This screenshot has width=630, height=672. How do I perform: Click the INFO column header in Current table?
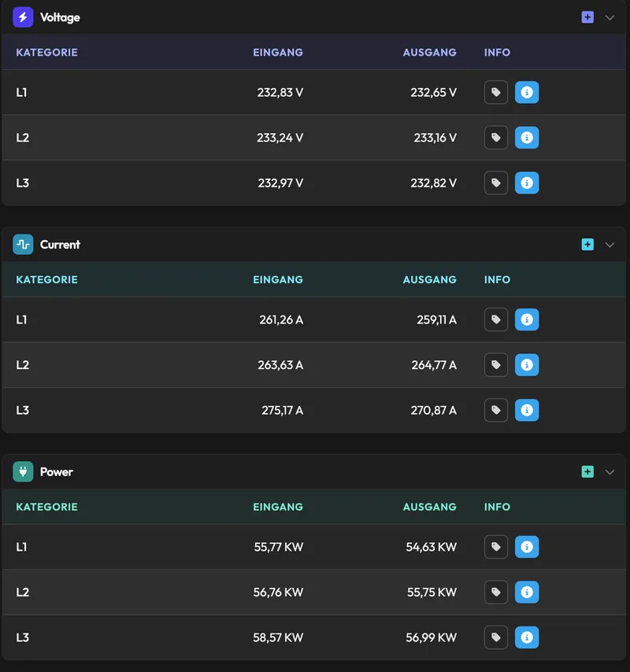coord(497,279)
